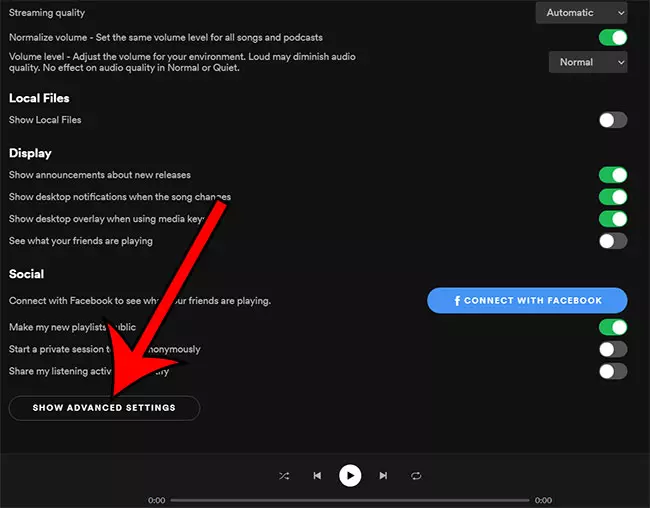The height and width of the screenshot is (508, 650).
Task: Skip to the next track
Action: coord(383,476)
